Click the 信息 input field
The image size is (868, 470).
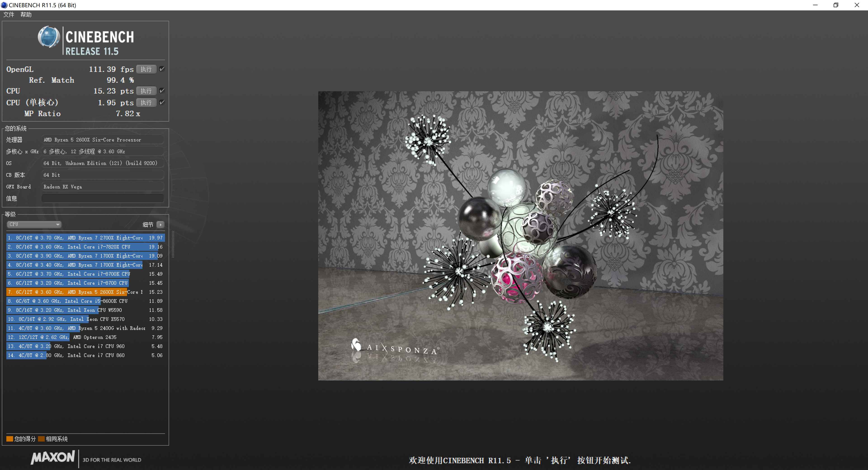pyautogui.click(x=103, y=198)
